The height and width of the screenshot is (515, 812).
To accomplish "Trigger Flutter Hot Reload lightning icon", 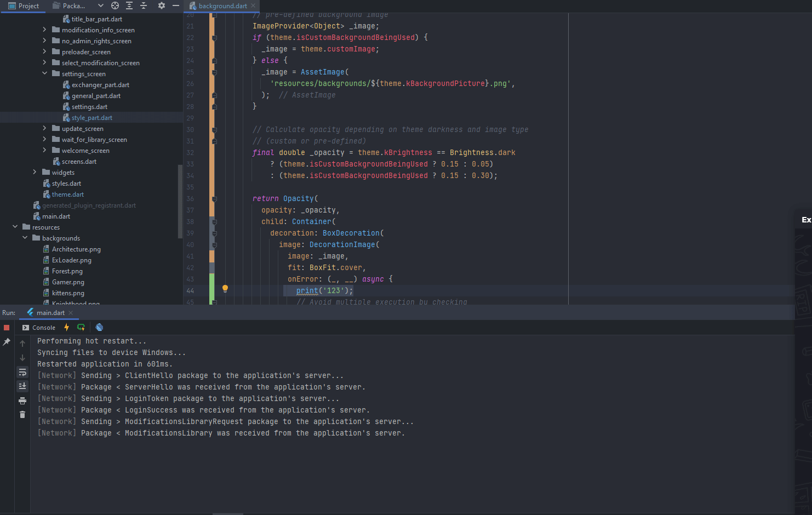I will (67, 328).
